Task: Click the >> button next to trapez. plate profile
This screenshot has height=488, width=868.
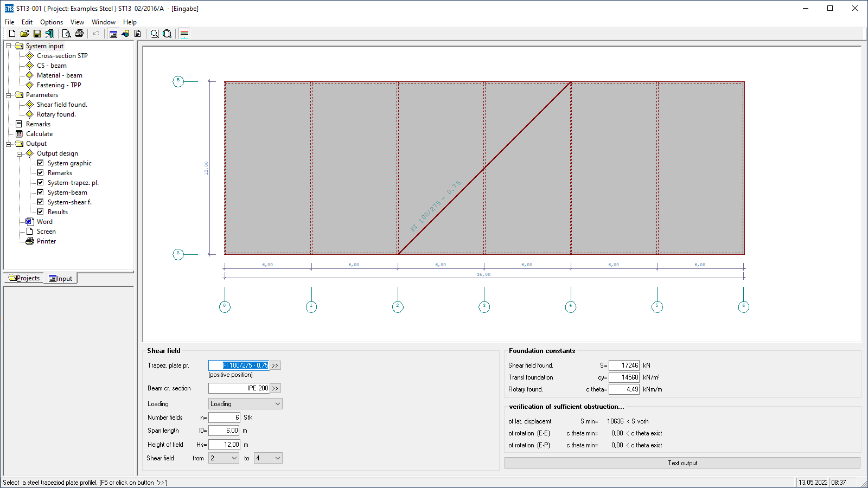Action: click(276, 365)
